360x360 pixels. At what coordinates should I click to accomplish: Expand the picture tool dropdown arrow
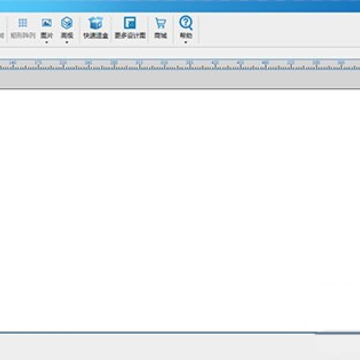[x=47, y=42]
